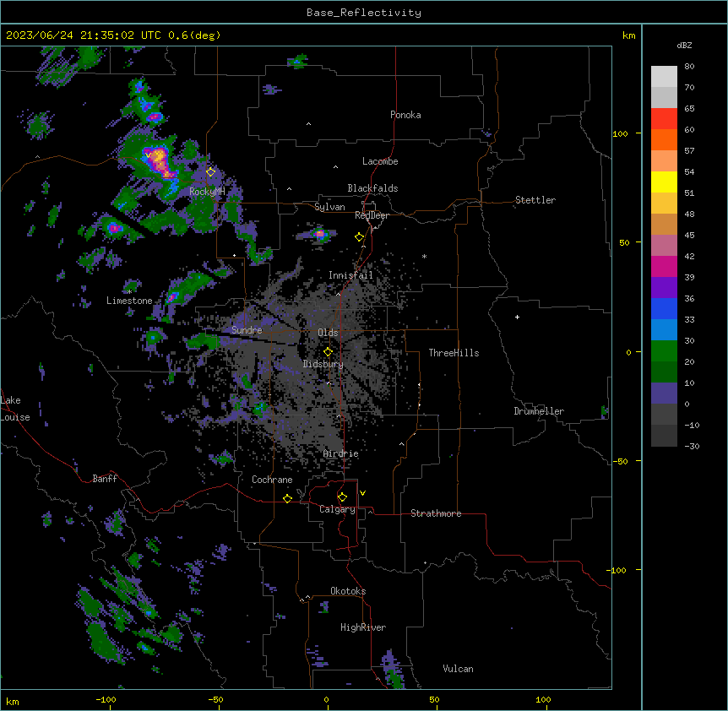Pick the slate-blue 0-10 dBZ legend swatch
728x711 pixels.
click(x=664, y=393)
